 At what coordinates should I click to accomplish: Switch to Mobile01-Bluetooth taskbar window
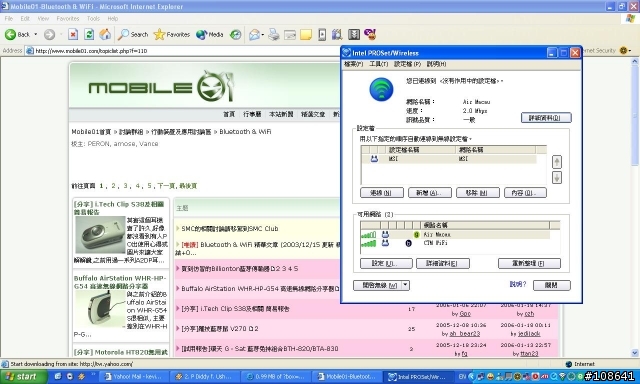point(346,377)
